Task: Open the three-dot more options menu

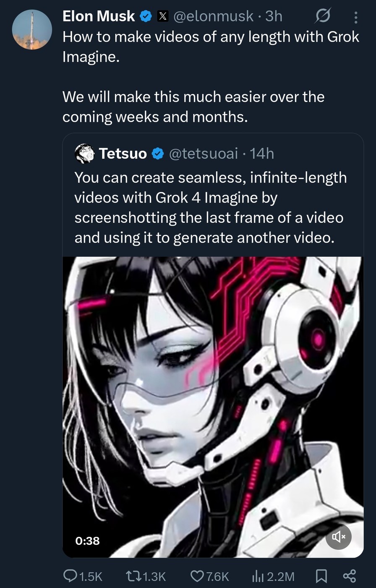Action: pyautogui.click(x=356, y=17)
